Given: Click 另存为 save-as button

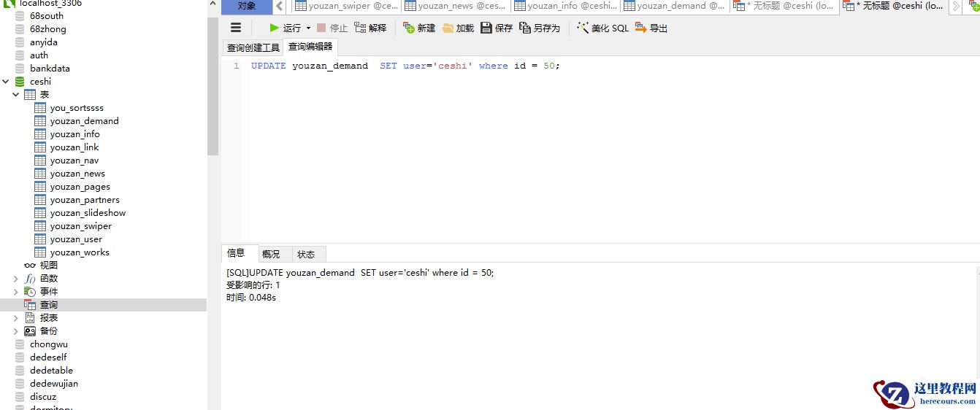Looking at the screenshot, I should [540, 28].
